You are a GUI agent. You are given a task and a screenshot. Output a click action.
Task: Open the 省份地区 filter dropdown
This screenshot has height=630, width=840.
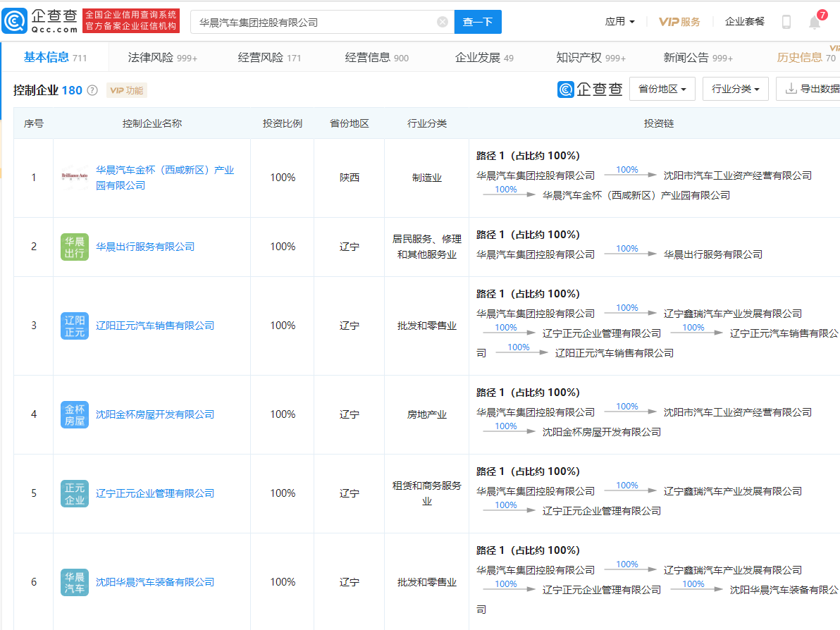coord(662,89)
